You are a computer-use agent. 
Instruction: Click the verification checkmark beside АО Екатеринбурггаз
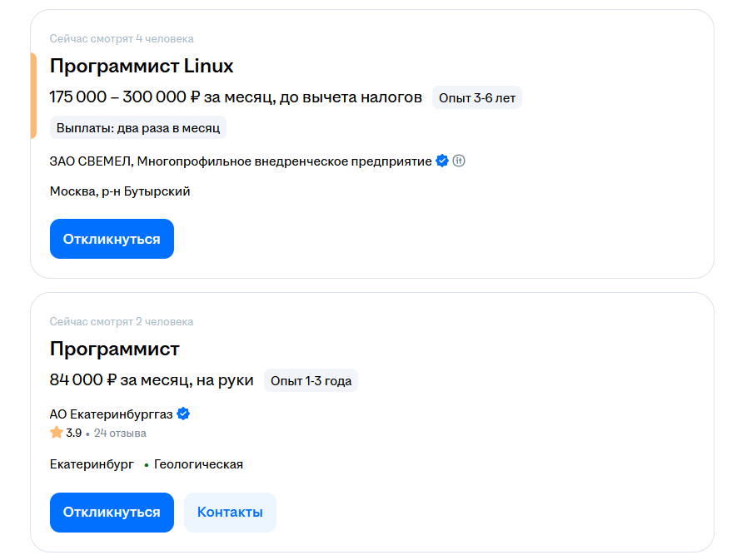point(183,413)
